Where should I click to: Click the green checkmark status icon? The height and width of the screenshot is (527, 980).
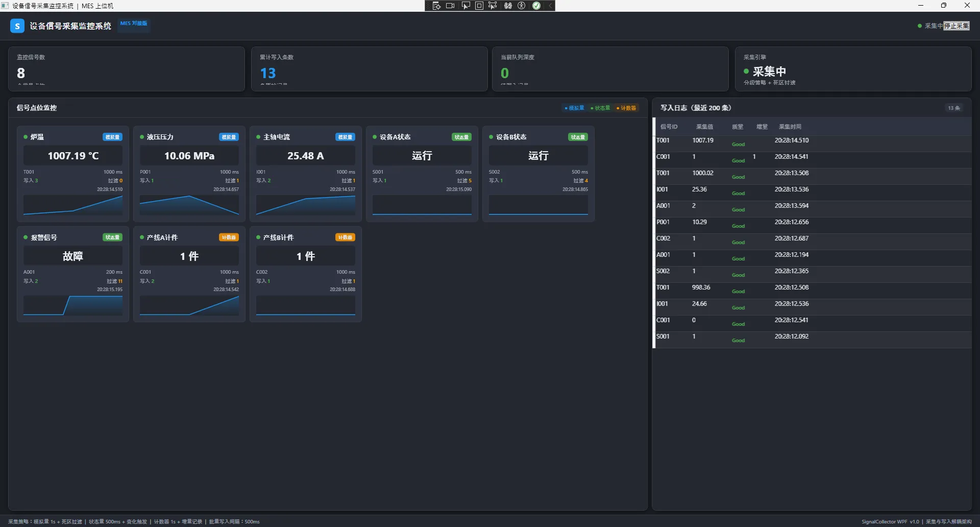click(x=536, y=6)
